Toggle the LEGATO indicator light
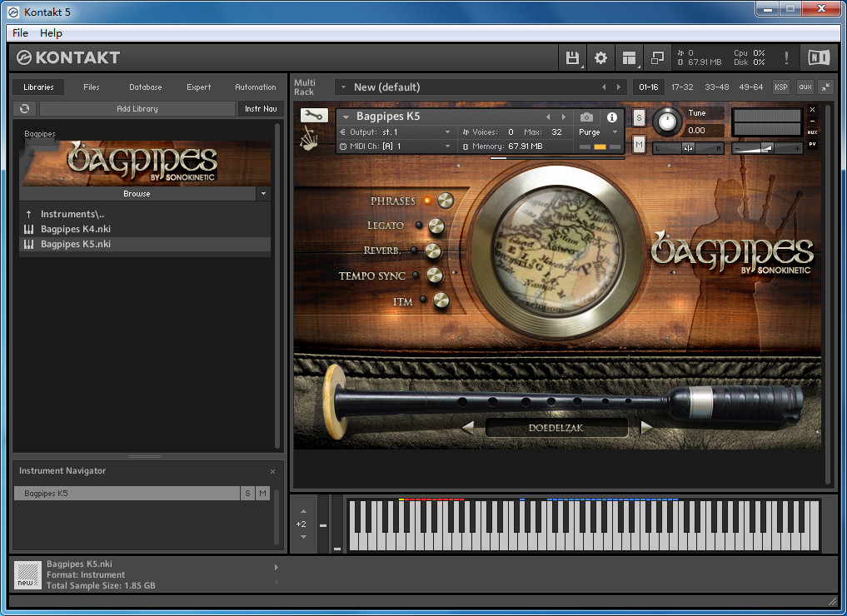847x616 pixels. point(419,225)
